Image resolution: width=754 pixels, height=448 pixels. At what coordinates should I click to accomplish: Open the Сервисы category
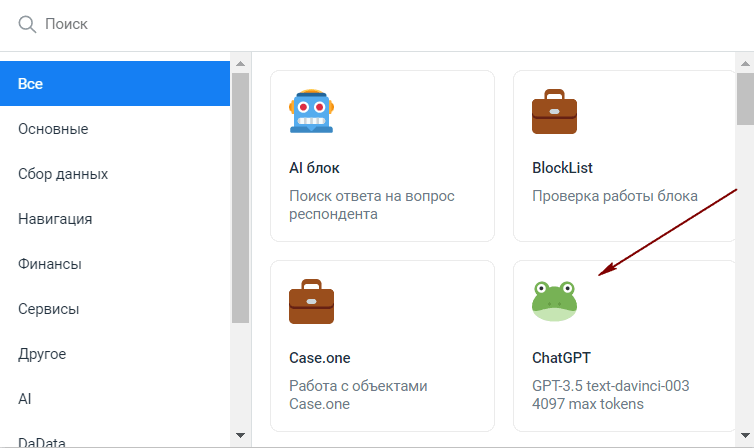[x=115, y=309]
